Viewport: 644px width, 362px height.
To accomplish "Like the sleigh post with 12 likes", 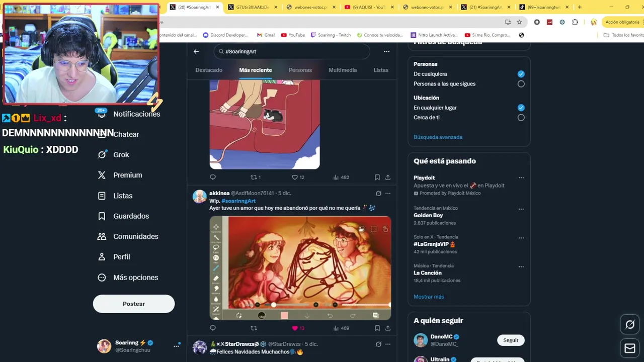I will pos(298,177).
